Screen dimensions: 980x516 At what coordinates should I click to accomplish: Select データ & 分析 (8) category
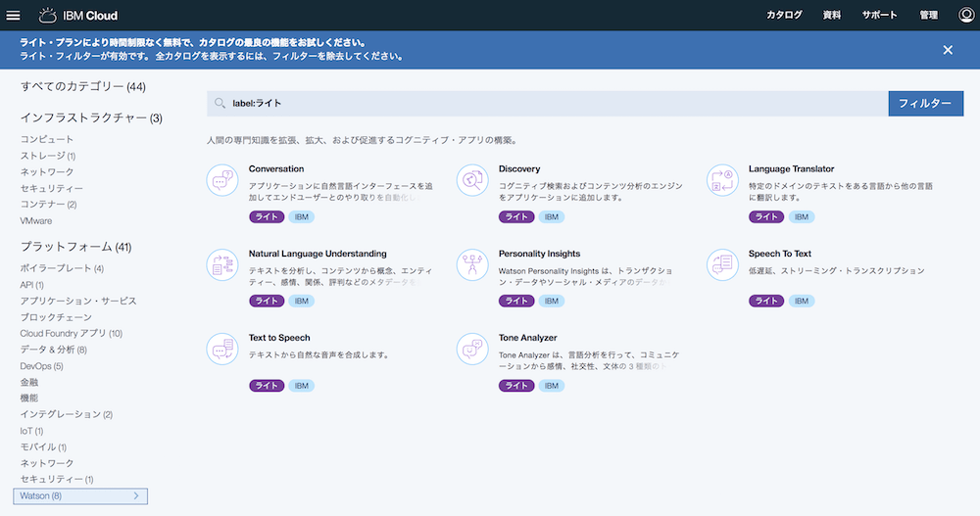[53, 350]
